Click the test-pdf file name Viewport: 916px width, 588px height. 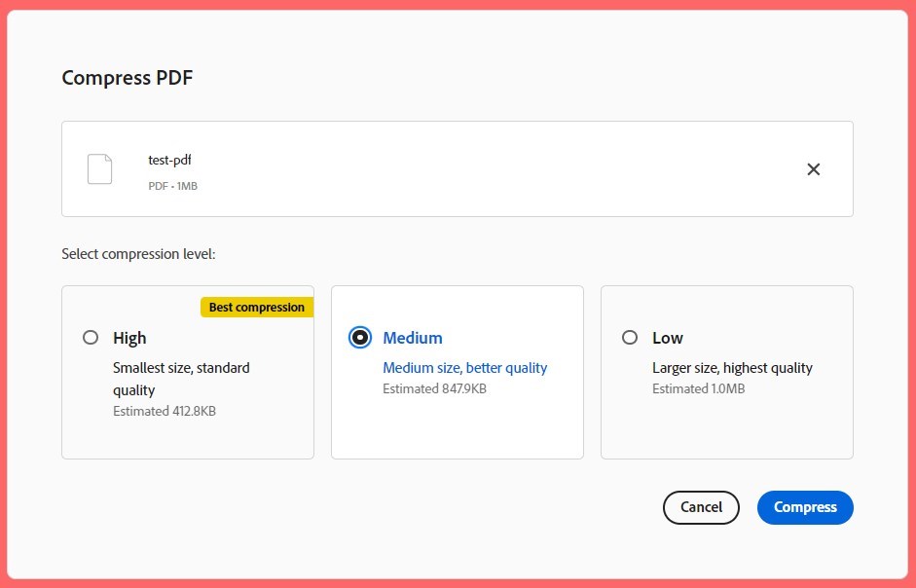coord(170,160)
